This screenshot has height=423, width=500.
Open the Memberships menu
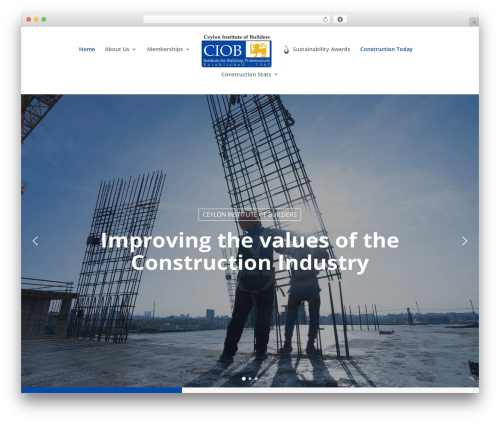click(165, 49)
